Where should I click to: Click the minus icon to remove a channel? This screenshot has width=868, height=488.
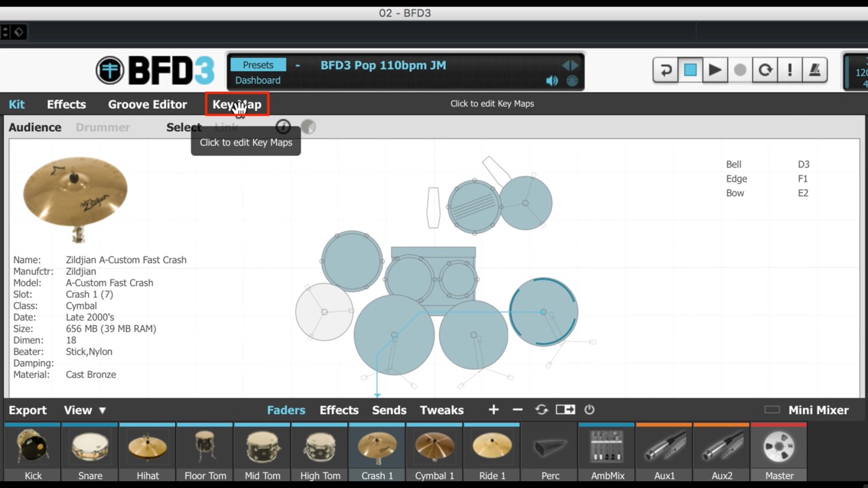click(x=517, y=409)
